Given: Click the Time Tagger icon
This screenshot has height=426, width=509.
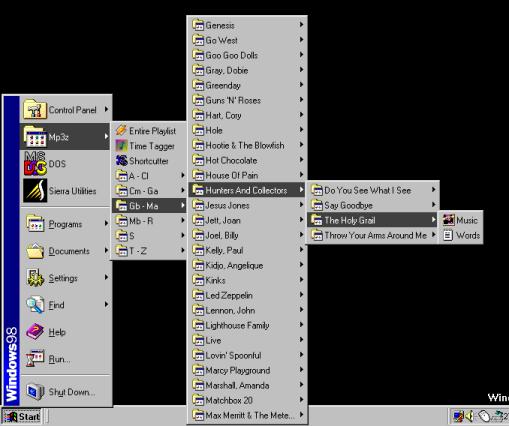Looking at the screenshot, I should pos(121,146).
